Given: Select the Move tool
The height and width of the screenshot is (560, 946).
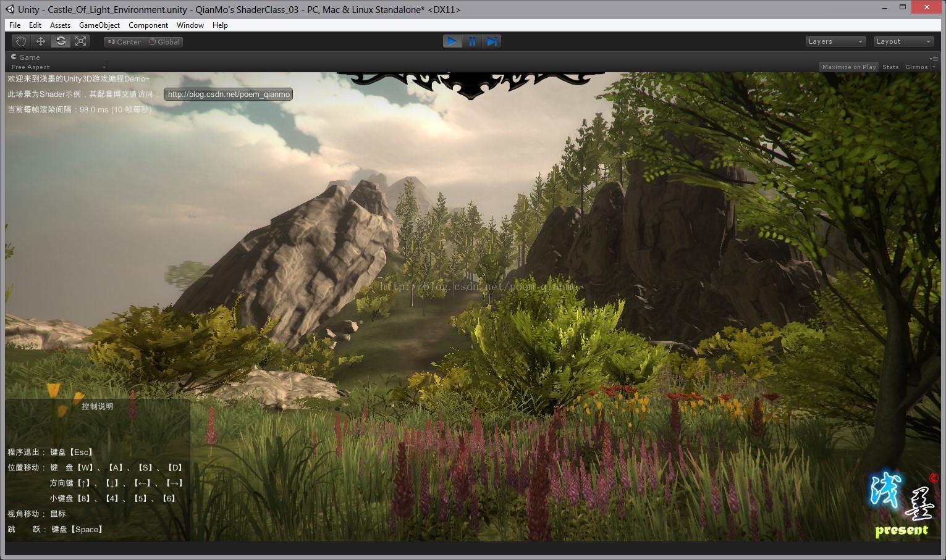Looking at the screenshot, I should click(41, 41).
